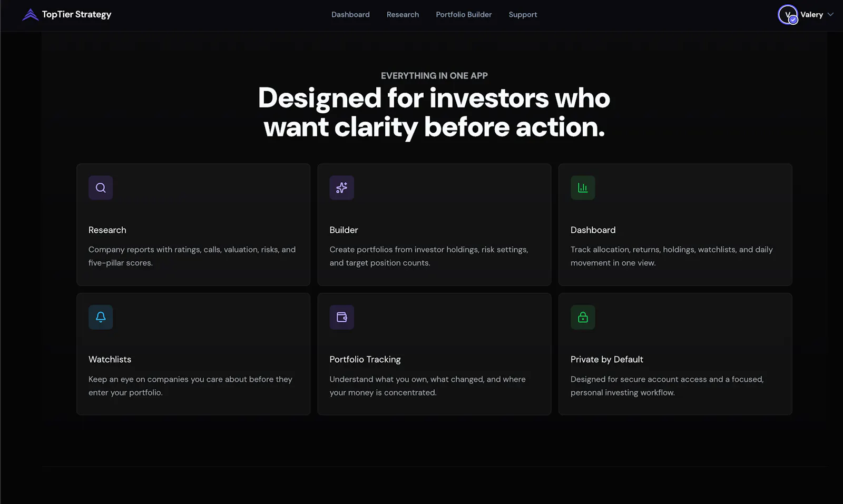
Task: Select Support in the top navigation
Action: coord(523,15)
